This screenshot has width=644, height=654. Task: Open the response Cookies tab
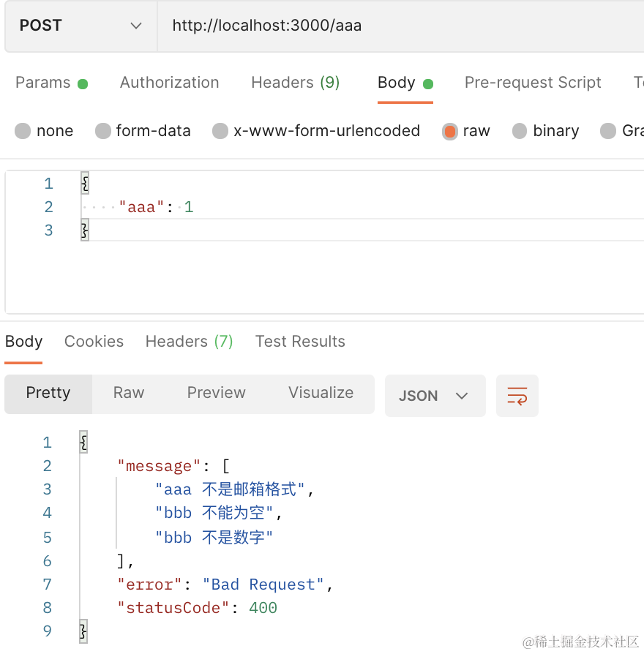pyautogui.click(x=94, y=342)
